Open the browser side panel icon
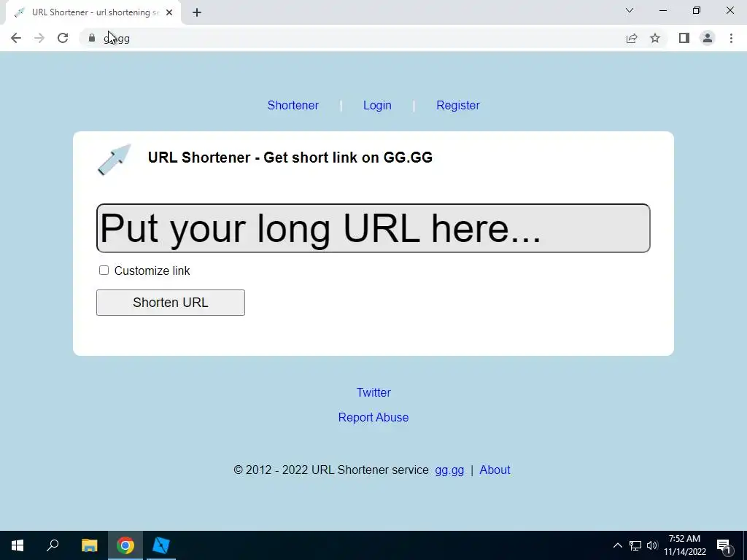Viewport: 747px width, 560px height. pos(684,38)
